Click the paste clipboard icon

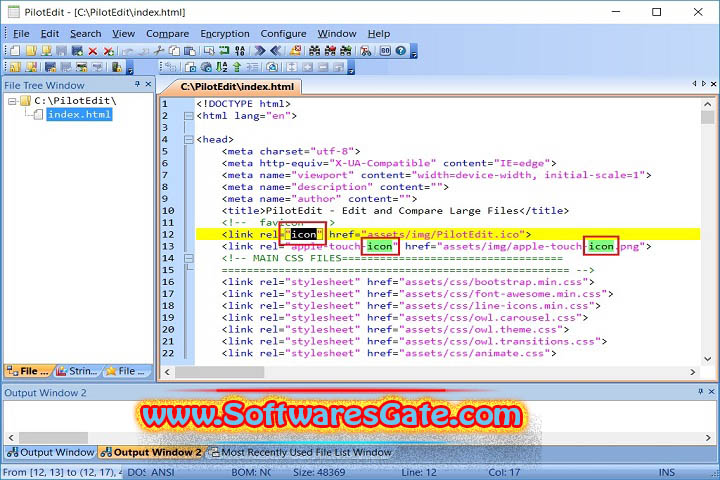coord(190,51)
